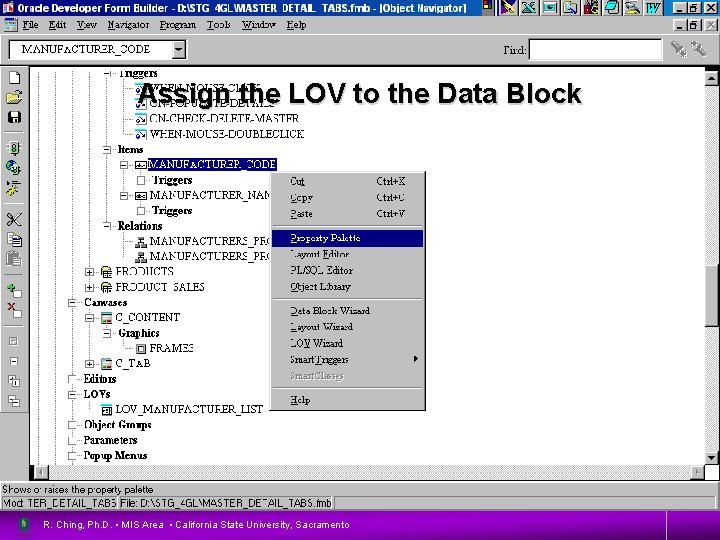Image resolution: width=720 pixels, height=540 pixels.
Task: Click the LOV_MANUFACTURER_LIST node icon
Action: point(107,410)
